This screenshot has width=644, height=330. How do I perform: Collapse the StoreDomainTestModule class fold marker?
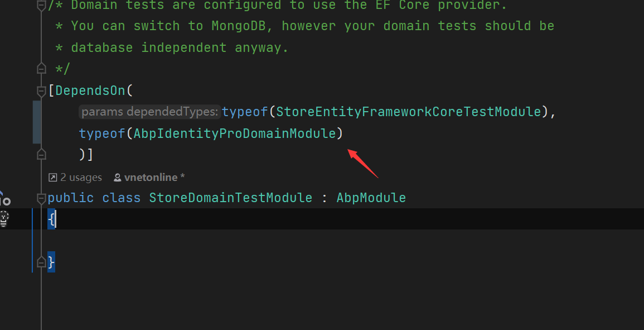pos(41,198)
